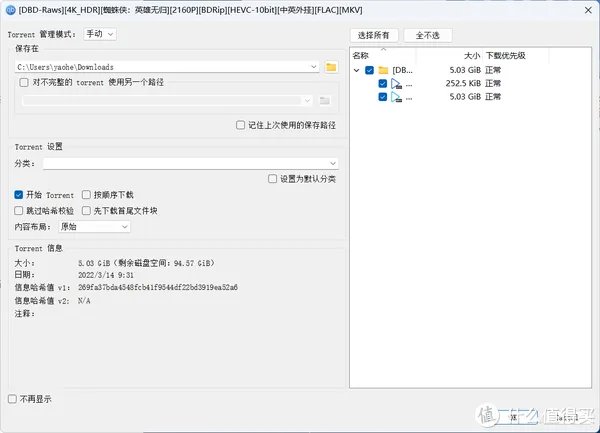The height and width of the screenshot is (433, 600).
Task: Close the add torrent dialog
Action: 589,10
